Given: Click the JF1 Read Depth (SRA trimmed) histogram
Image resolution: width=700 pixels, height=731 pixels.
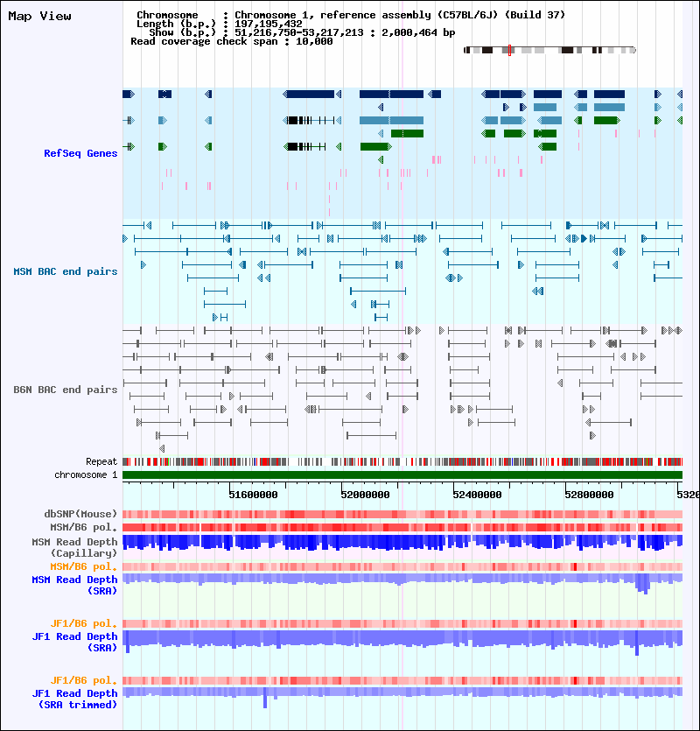Looking at the screenshot, I should [402, 697].
